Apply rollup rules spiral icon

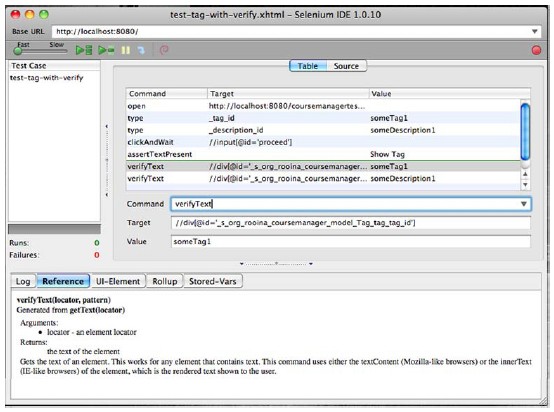coord(164,50)
